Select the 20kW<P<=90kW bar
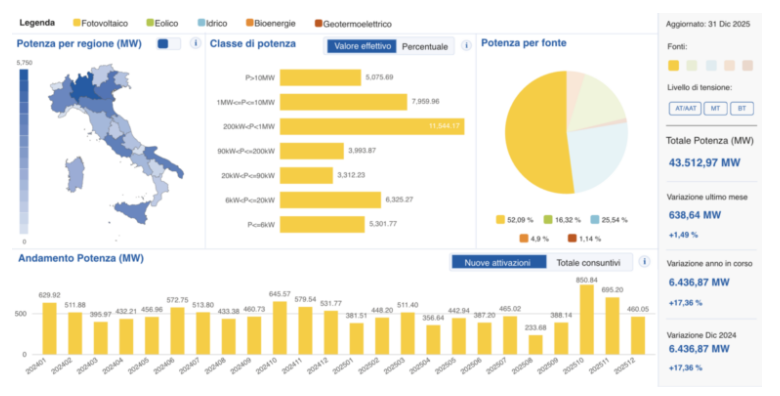Screen dimensions: 780x396 coord(306,175)
